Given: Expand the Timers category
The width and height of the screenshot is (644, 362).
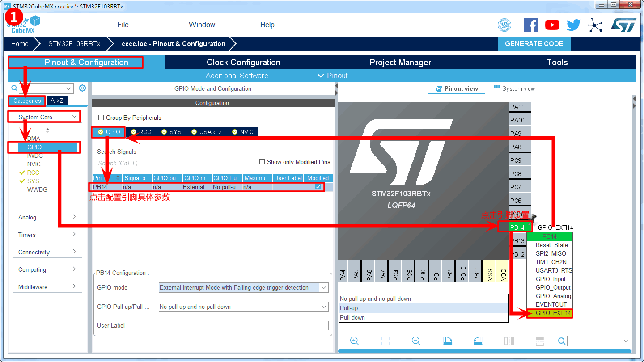Looking at the screenshot, I should pos(47,235).
